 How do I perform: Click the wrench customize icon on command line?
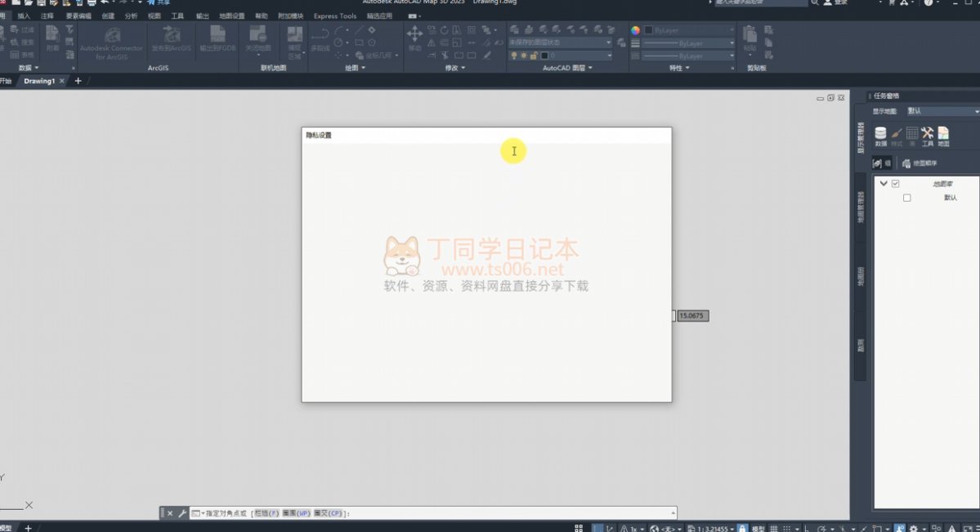click(182, 513)
